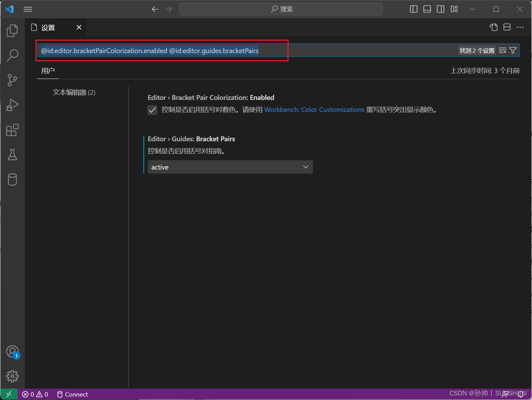Image resolution: width=532 pixels, height=400 pixels.
Task: Open Source Control view
Action: (12, 80)
